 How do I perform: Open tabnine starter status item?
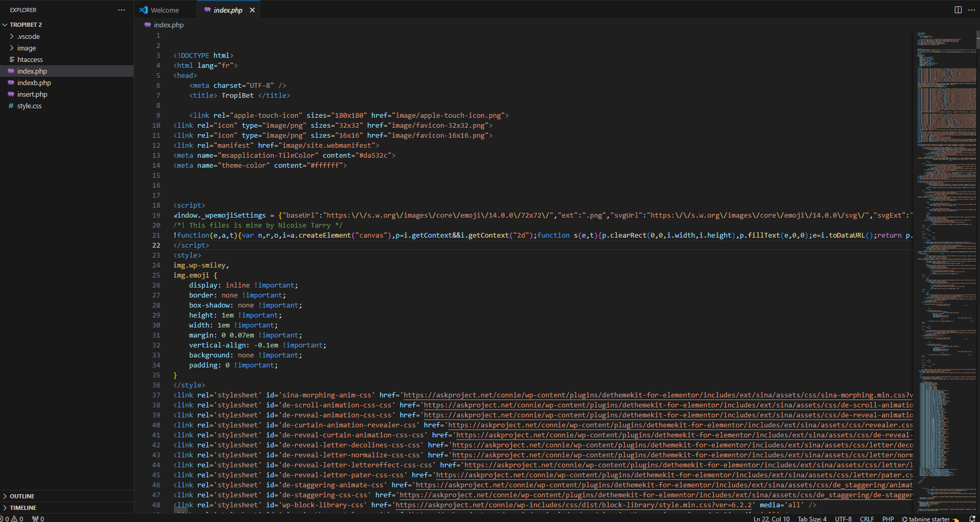(x=930, y=519)
